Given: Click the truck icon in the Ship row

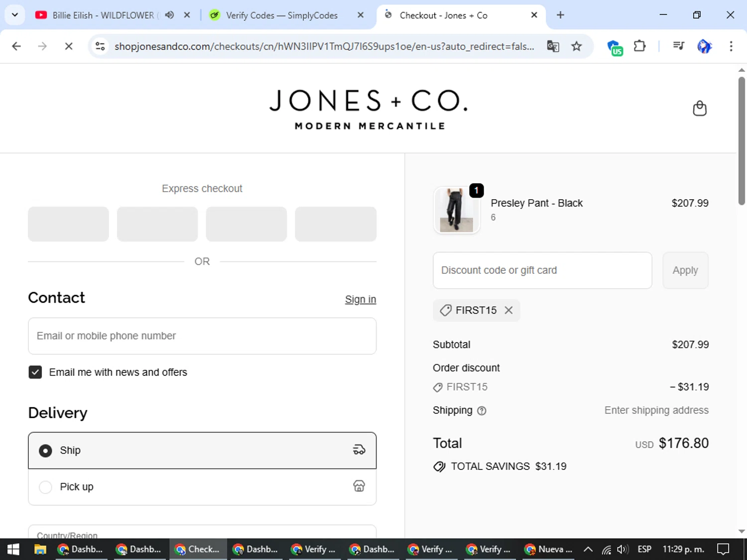Looking at the screenshot, I should click(359, 450).
